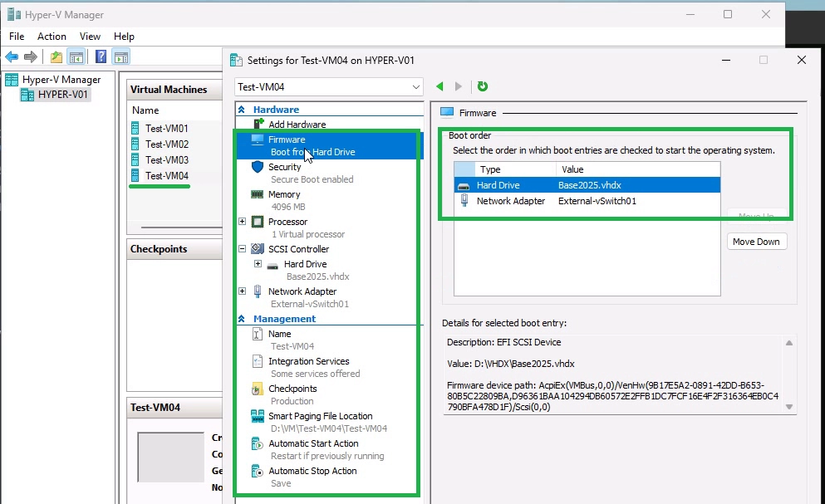Select the Security shield icon
Viewport: 825px width, 504px height.
(x=258, y=167)
